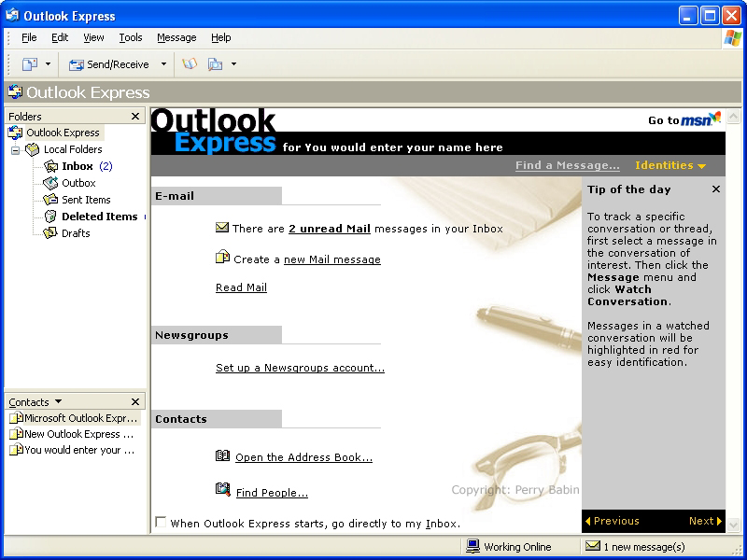Screen dimensions: 747x560
Task: Collapse the Local Folders tree node
Action: (x=15, y=149)
